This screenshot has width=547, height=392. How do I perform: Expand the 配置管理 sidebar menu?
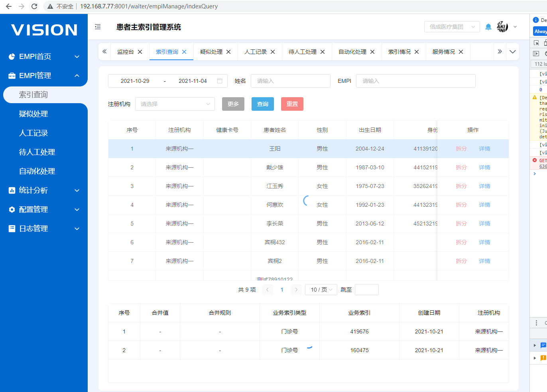click(x=44, y=210)
